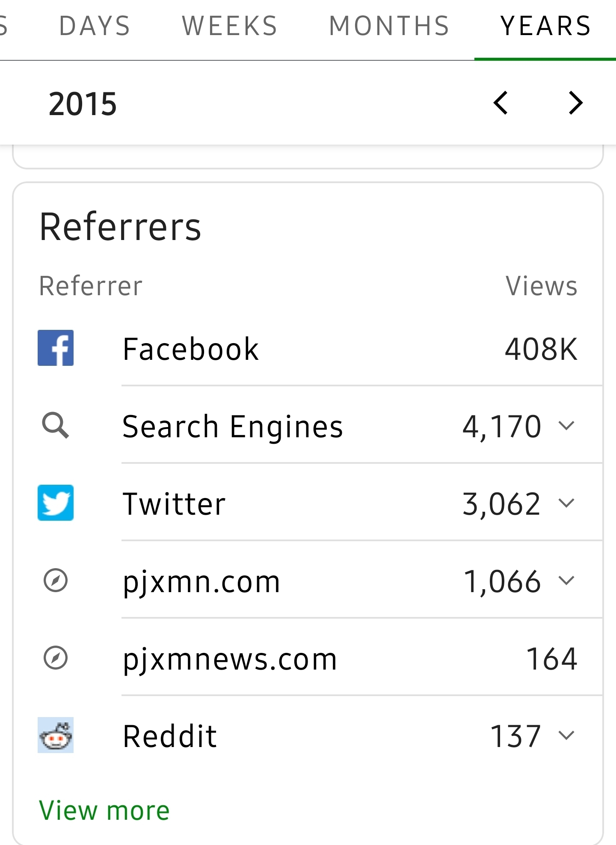Go to the next year arrow
The image size is (616, 845).
(x=575, y=103)
